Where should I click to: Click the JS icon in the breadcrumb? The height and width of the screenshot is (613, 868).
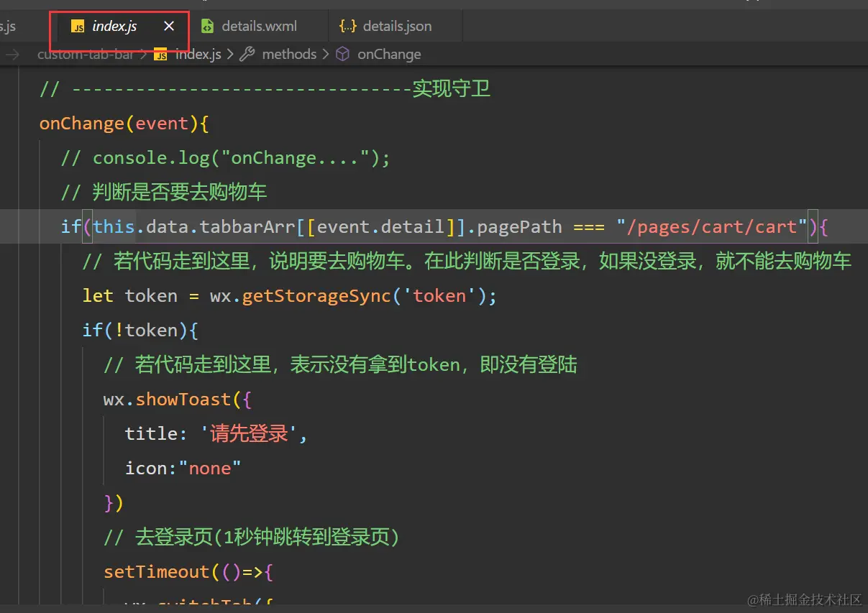(161, 54)
